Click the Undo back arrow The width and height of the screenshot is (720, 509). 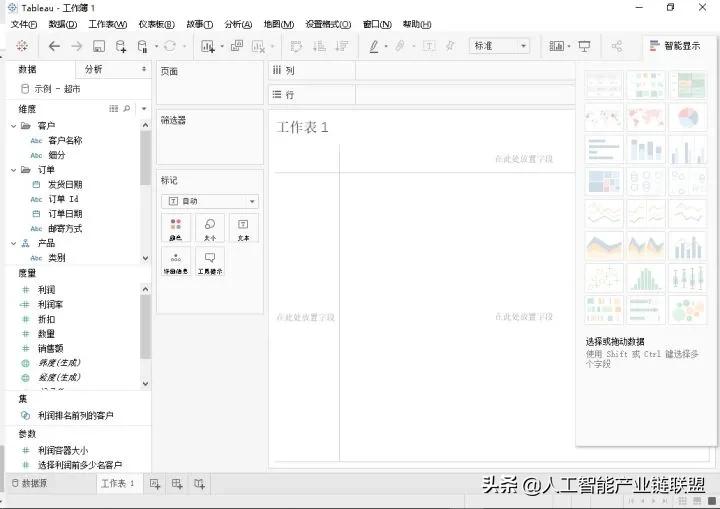(54, 46)
